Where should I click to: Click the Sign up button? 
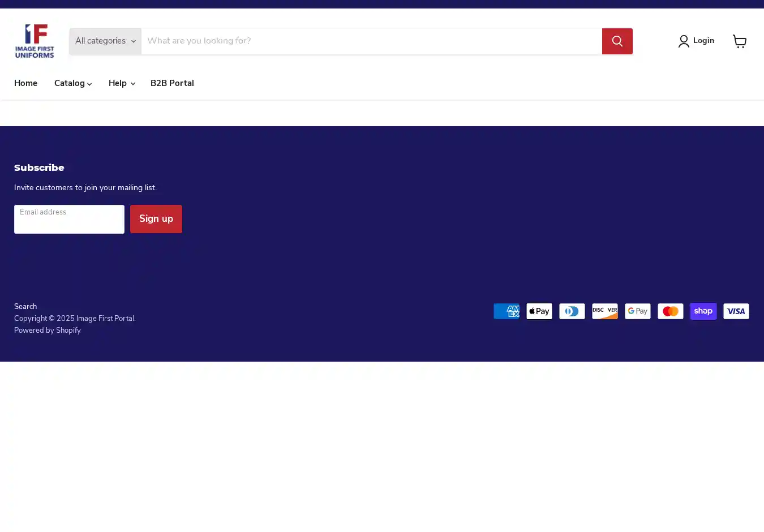click(156, 219)
